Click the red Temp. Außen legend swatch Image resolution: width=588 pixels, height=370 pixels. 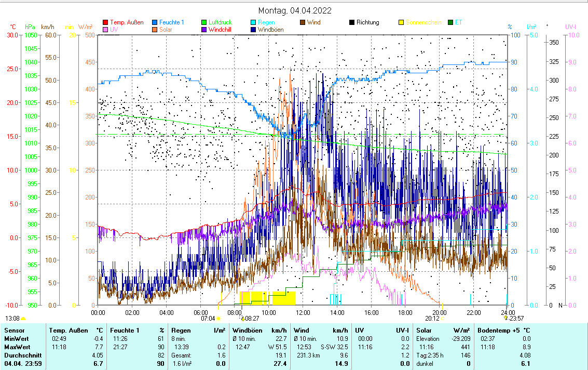coord(105,22)
